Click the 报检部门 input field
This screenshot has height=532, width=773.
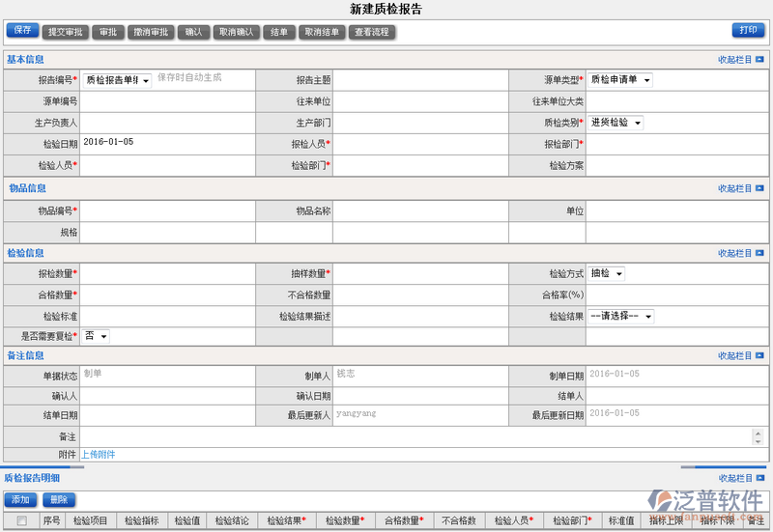click(x=677, y=144)
